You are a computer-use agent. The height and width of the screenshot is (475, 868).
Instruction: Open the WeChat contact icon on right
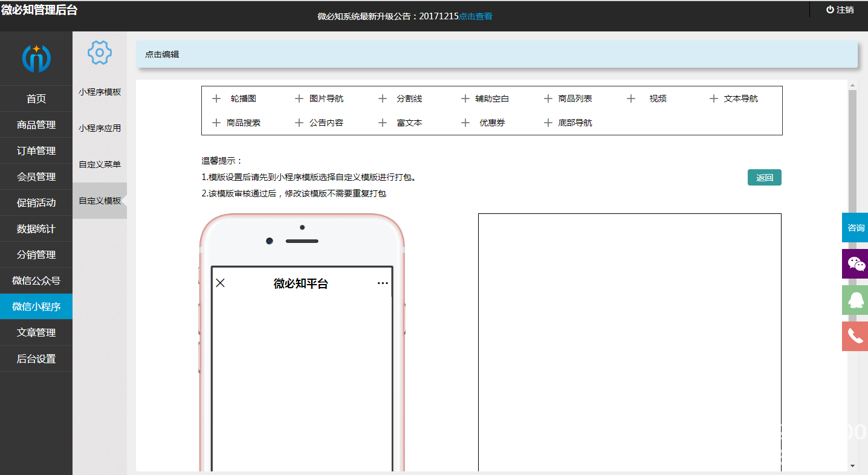pyautogui.click(x=855, y=264)
